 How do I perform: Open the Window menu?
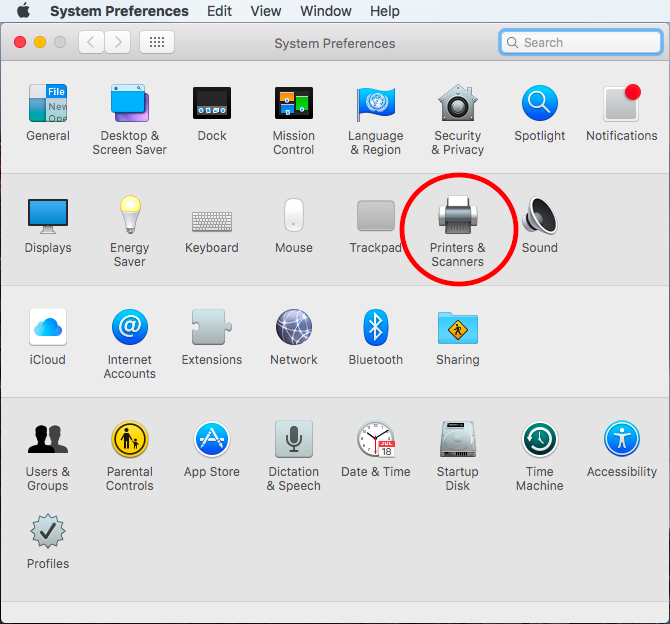pos(326,11)
